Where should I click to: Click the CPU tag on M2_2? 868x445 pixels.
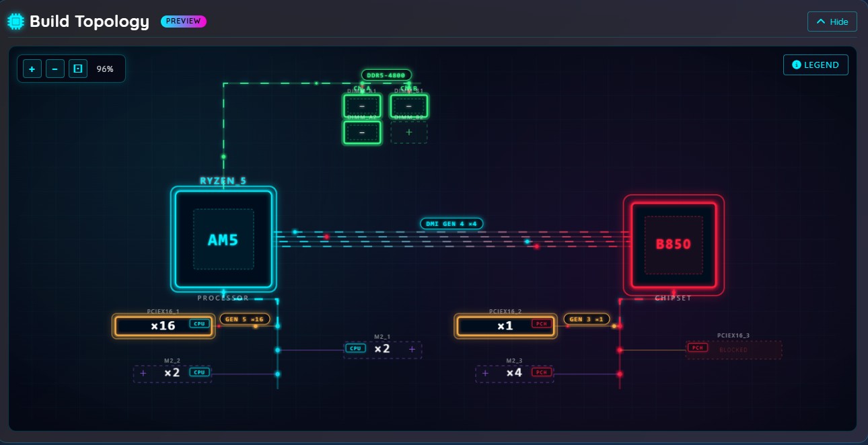coord(199,372)
